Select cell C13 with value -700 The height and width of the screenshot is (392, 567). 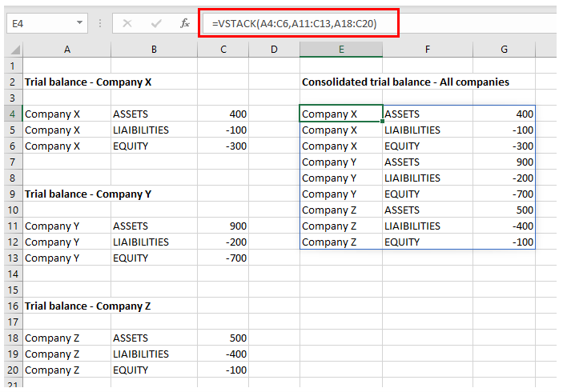(x=223, y=258)
